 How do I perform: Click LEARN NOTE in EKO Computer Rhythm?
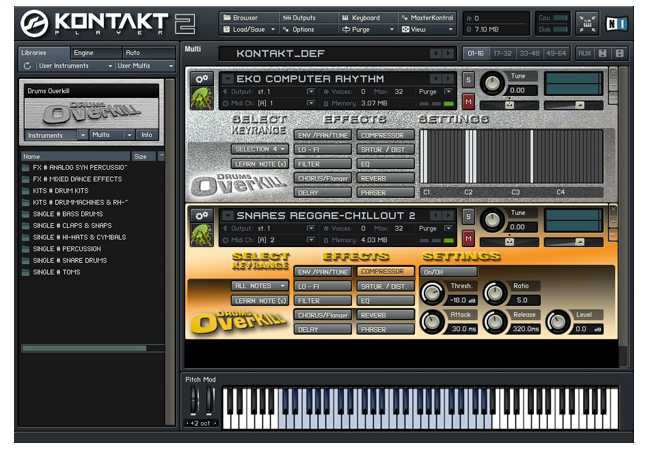260,164
